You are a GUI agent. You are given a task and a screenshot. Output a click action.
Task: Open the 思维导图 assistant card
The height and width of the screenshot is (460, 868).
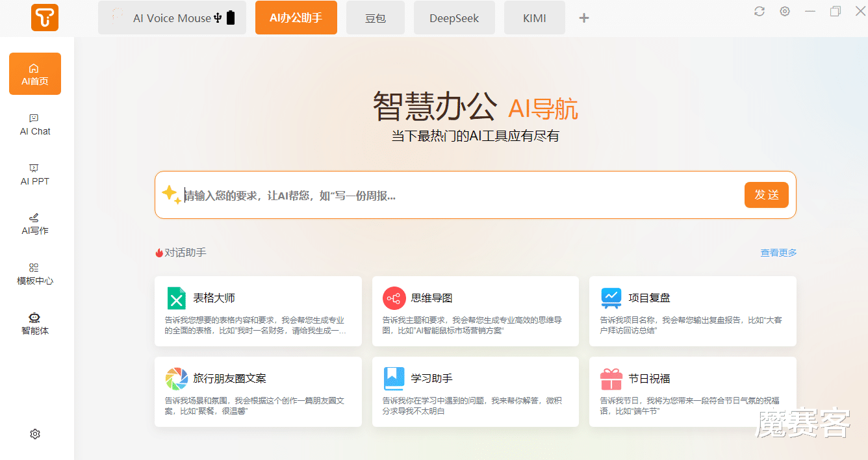[x=476, y=311]
